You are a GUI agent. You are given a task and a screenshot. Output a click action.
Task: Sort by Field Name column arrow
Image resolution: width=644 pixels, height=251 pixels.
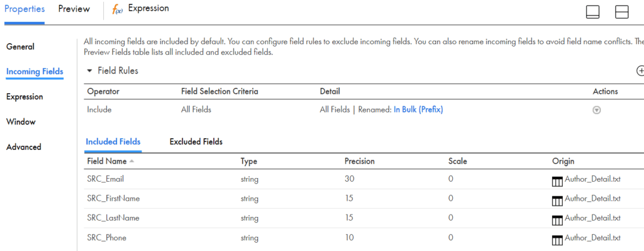click(131, 162)
